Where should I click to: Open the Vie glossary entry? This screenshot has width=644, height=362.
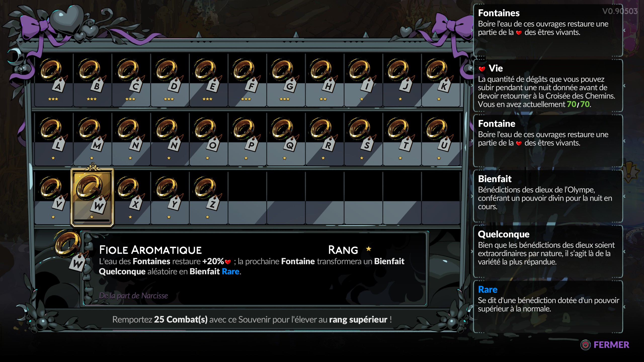pyautogui.click(x=548, y=86)
